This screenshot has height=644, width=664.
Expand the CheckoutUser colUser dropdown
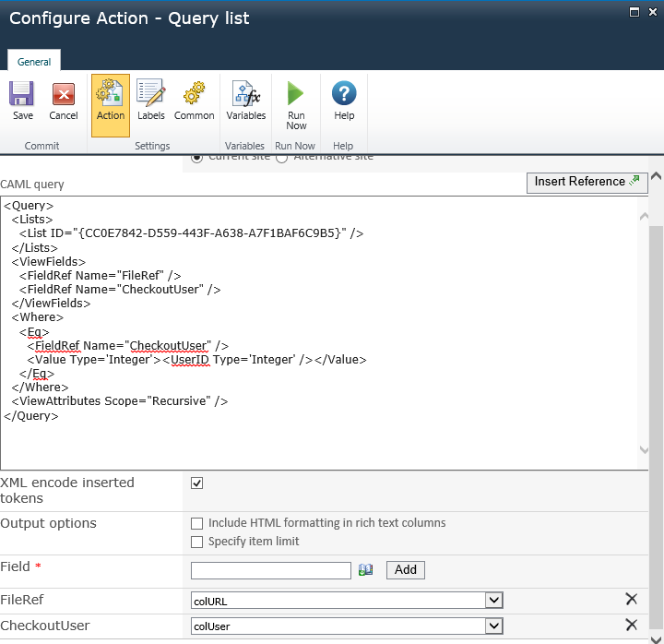click(494, 626)
